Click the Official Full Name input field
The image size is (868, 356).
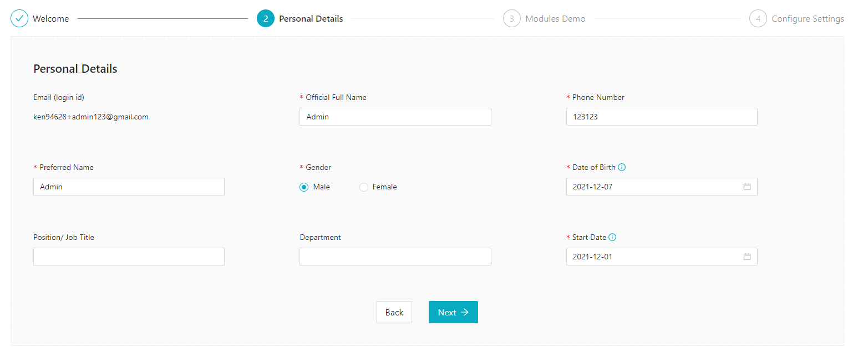[x=395, y=117]
